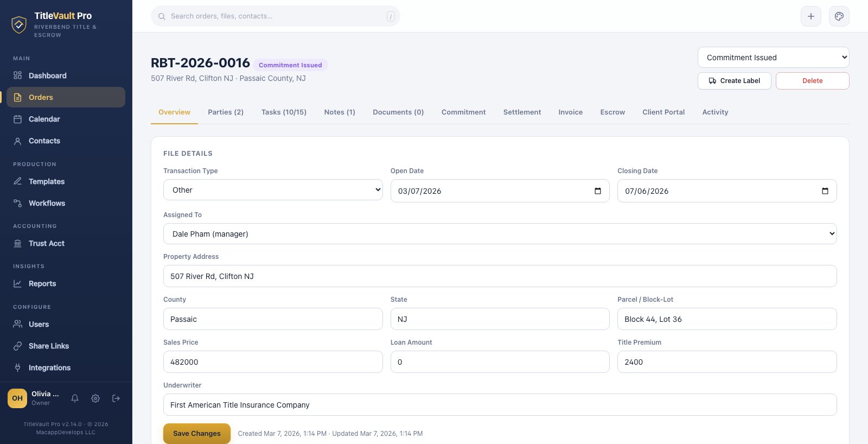Open the Open Date calendar picker icon
This screenshot has width=868, height=444.
[598, 191]
